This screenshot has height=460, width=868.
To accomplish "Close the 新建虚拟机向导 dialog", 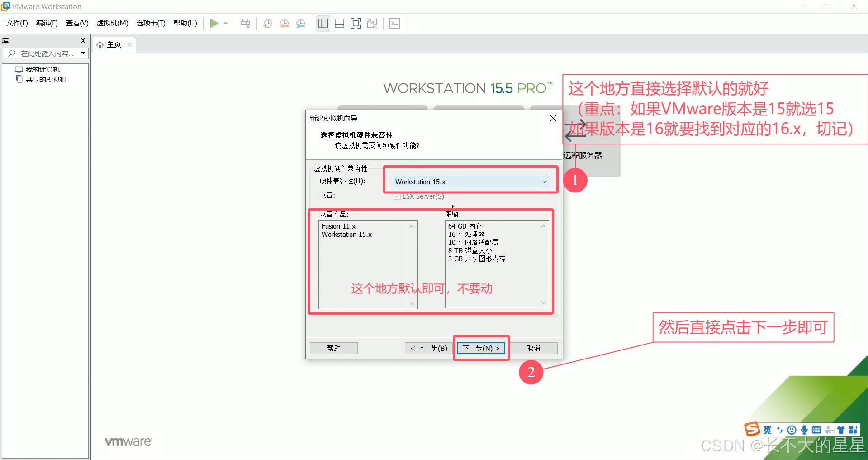I will click(x=553, y=118).
